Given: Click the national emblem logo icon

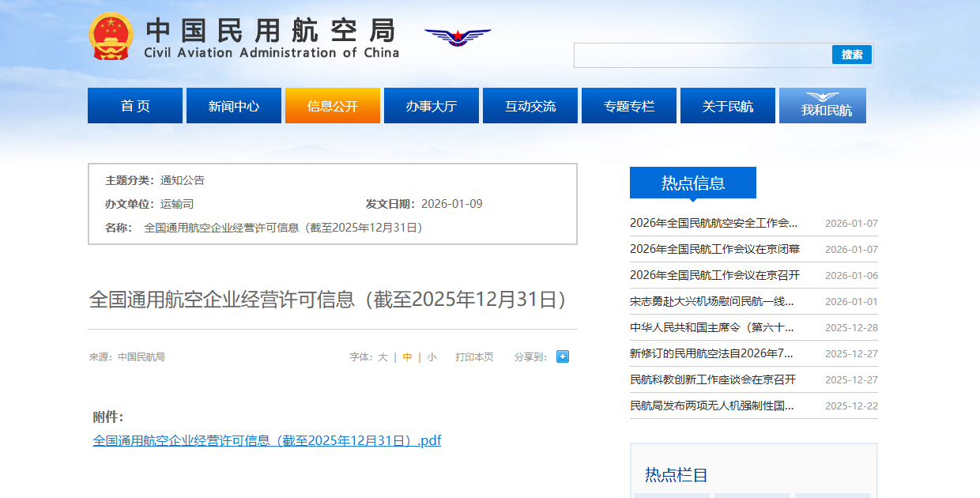Looking at the screenshot, I should tap(111, 36).
